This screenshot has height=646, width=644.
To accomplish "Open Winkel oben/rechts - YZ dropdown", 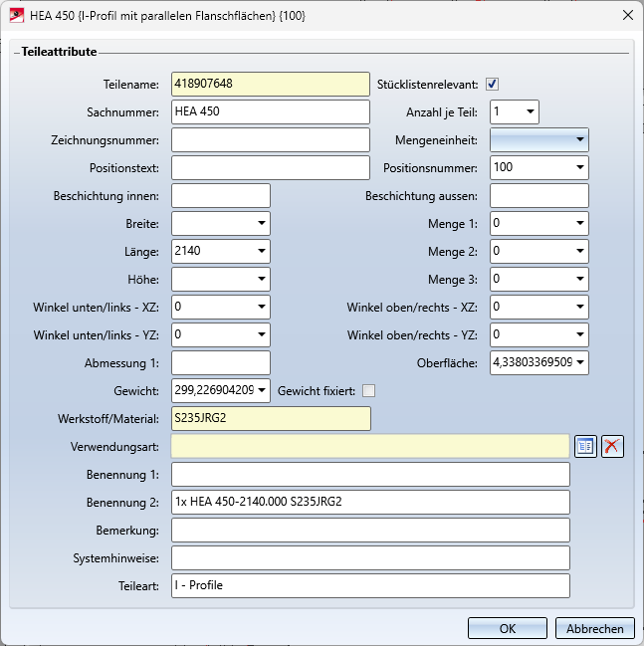I will [580, 334].
